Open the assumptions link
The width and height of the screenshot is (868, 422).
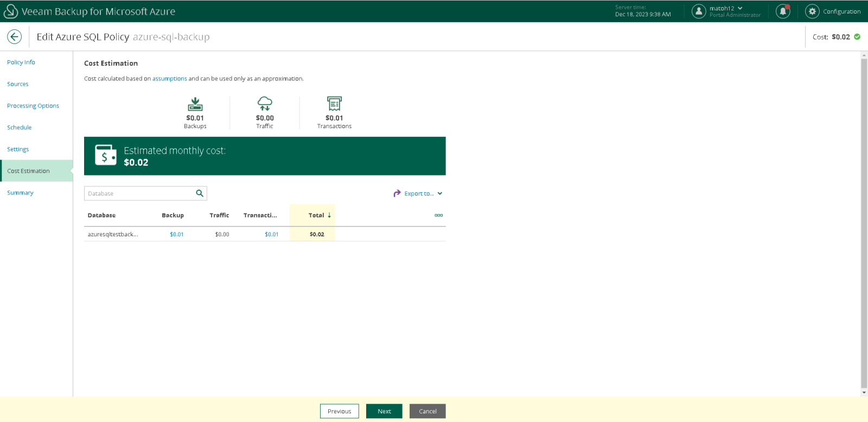coord(170,79)
